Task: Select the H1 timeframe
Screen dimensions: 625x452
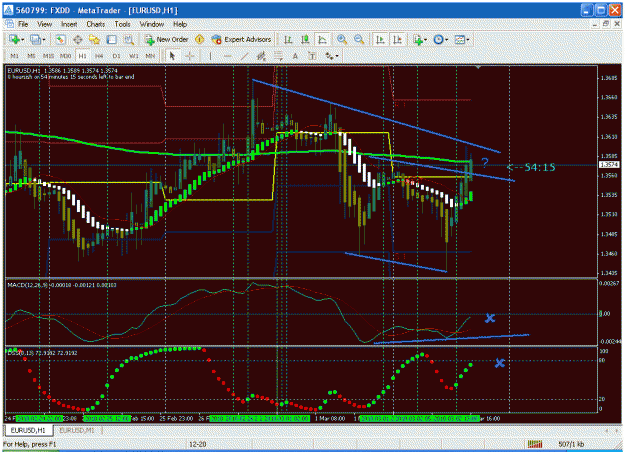Action: pyautogui.click(x=83, y=56)
